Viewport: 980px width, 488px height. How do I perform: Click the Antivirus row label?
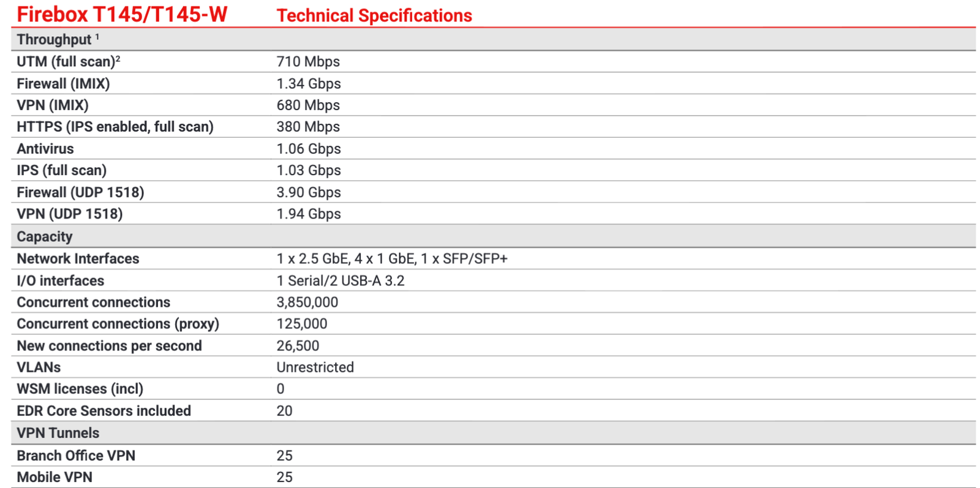click(45, 149)
